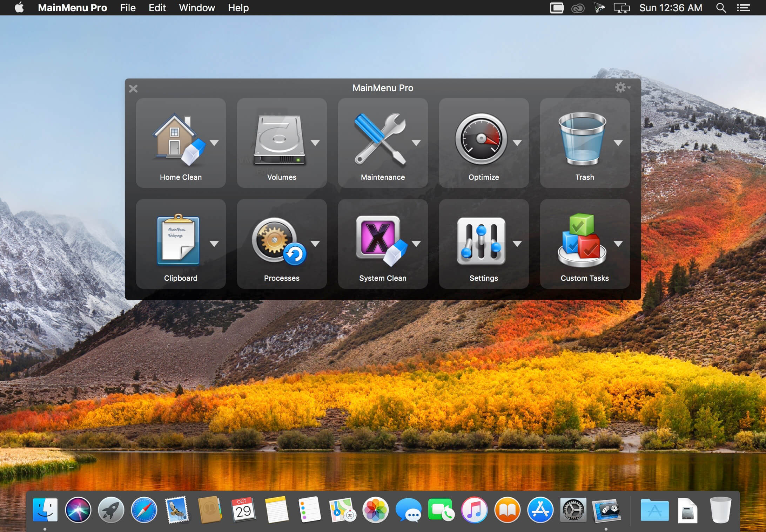Image resolution: width=766 pixels, height=532 pixels.
Task: Launch the App Store from the Dock
Action: pyautogui.click(x=540, y=510)
